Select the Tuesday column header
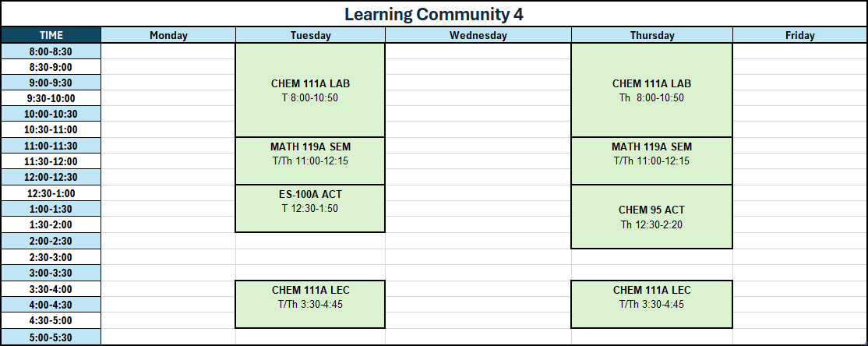 311,35
